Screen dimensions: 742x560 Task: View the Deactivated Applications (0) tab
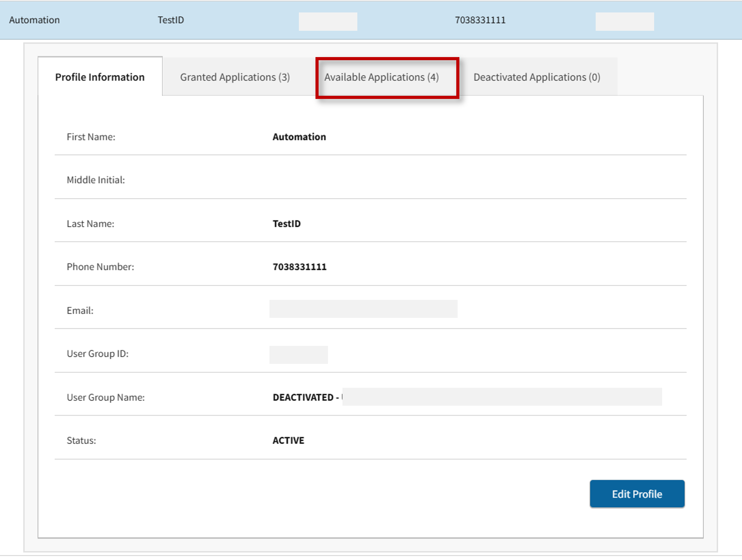[x=537, y=77]
